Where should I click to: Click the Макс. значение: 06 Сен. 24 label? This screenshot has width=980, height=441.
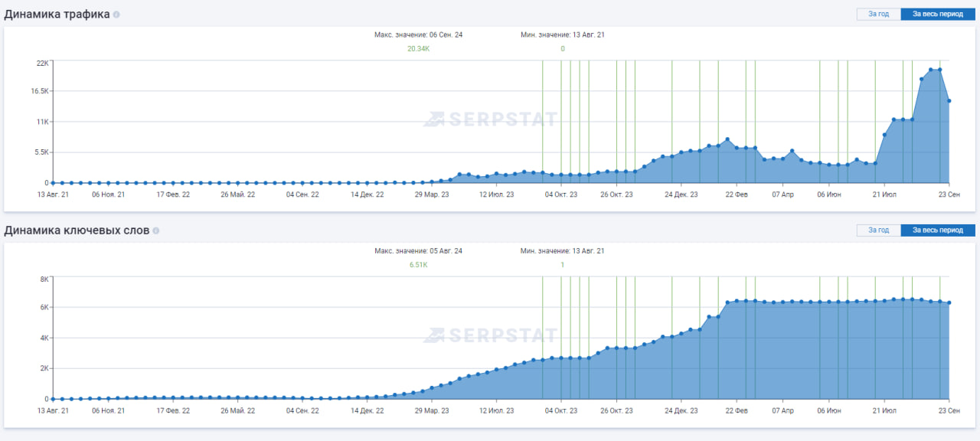click(418, 34)
